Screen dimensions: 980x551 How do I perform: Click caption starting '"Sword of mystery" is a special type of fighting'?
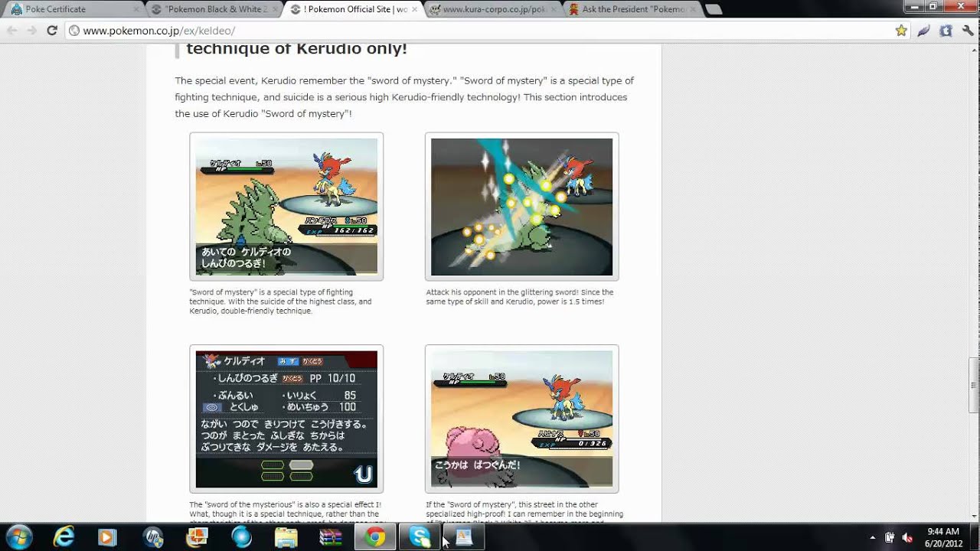[280, 302]
